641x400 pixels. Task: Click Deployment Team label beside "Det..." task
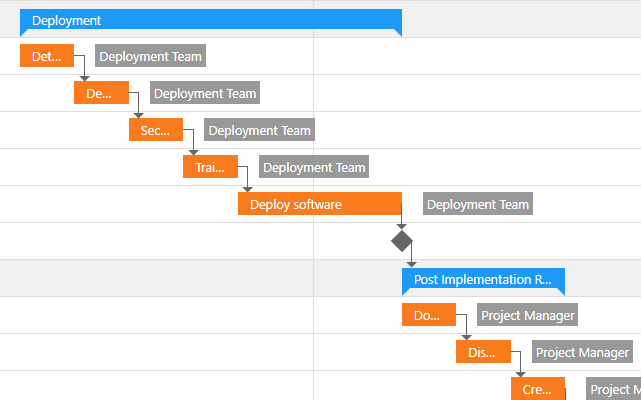(x=150, y=56)
